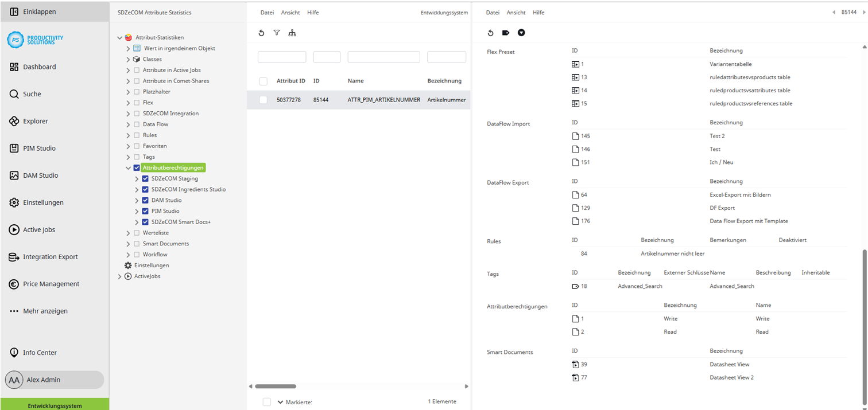Open the Ansicht menu in the right panel
Screen dimensions: 868x410
[x=516, y=12]
